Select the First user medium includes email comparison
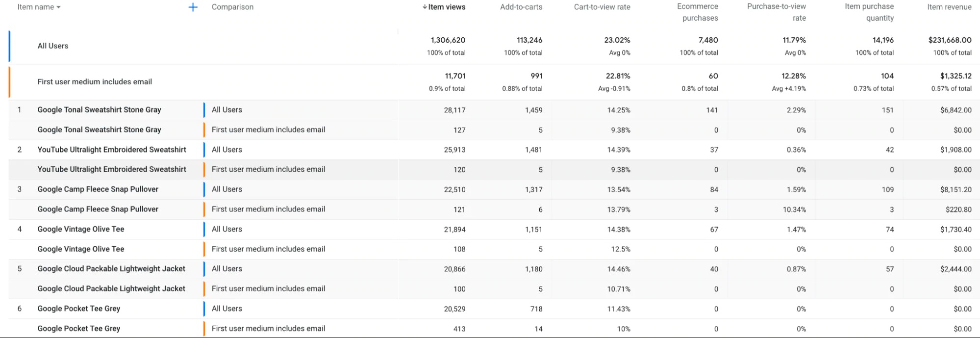 click(94, 81)
